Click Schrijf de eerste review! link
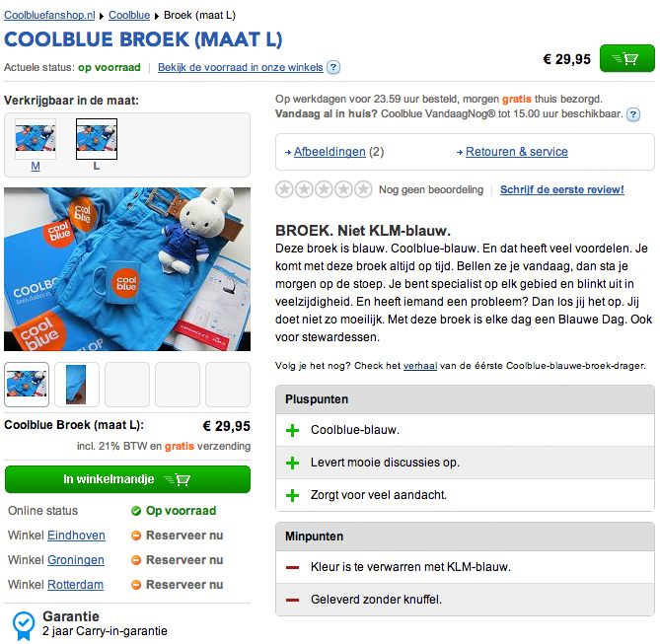This screenshot has width=660, height=644. click(x=561, y=189)
